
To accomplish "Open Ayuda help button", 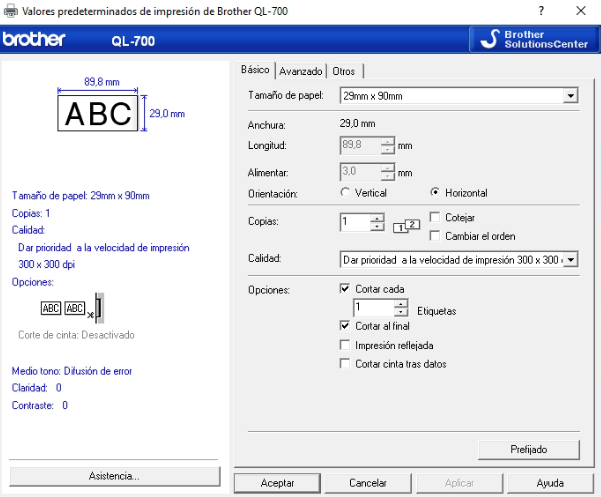I will tap(550, 483).
